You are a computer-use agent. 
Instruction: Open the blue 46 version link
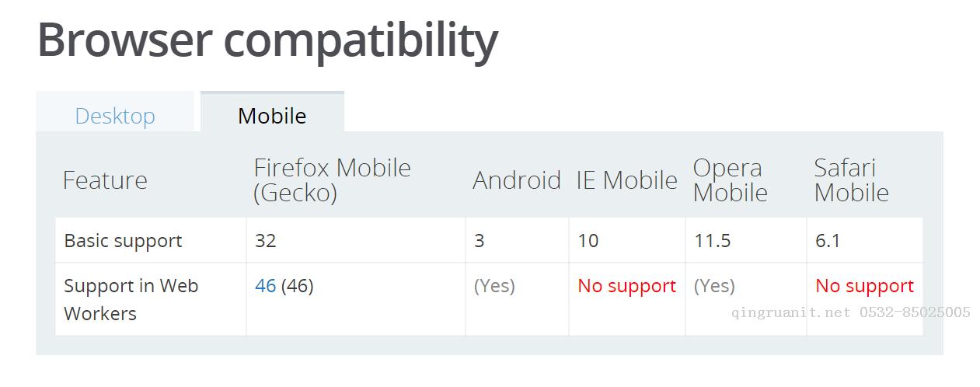pos(265,286)
